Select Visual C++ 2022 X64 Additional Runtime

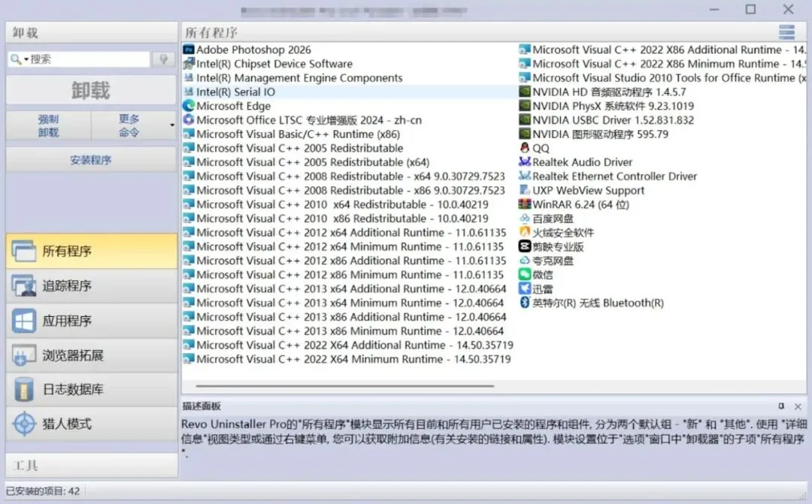coord(355,345)
